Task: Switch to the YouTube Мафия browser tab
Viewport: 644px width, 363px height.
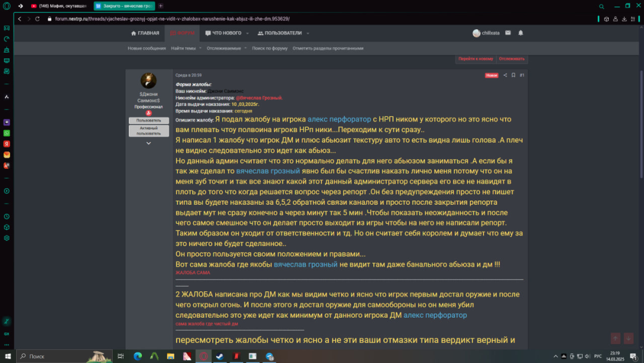Action: tap(58, 6)
